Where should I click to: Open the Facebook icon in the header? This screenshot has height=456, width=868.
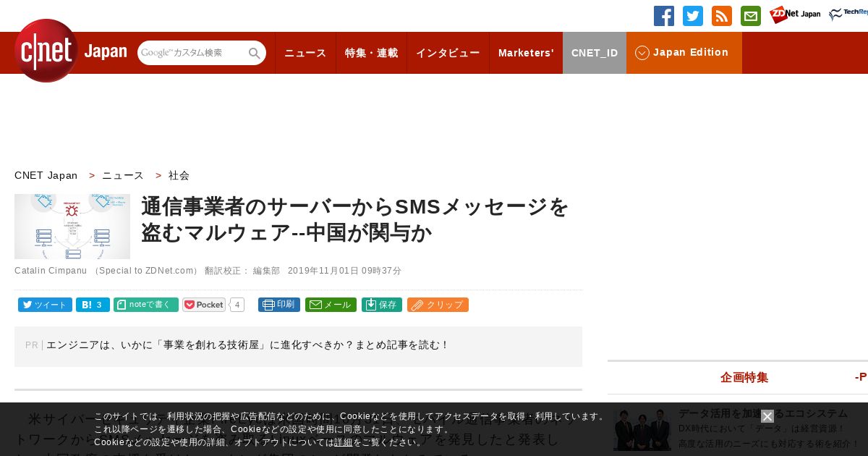click(x=664, y=16)
